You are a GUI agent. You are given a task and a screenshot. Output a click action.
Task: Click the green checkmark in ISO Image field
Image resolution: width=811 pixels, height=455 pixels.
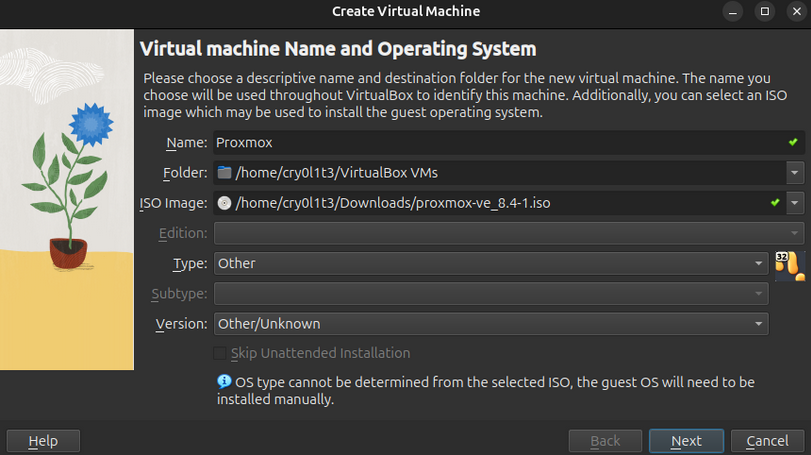(x=774, y=203)
